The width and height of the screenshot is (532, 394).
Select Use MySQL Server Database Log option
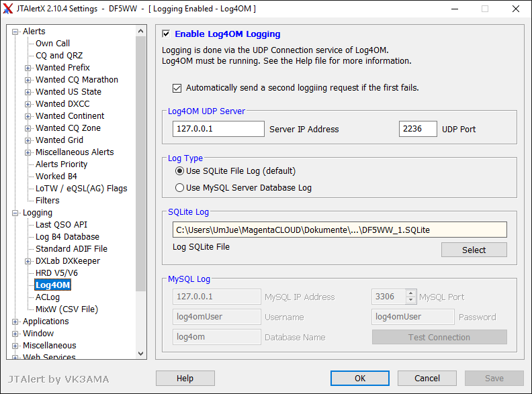179,187
